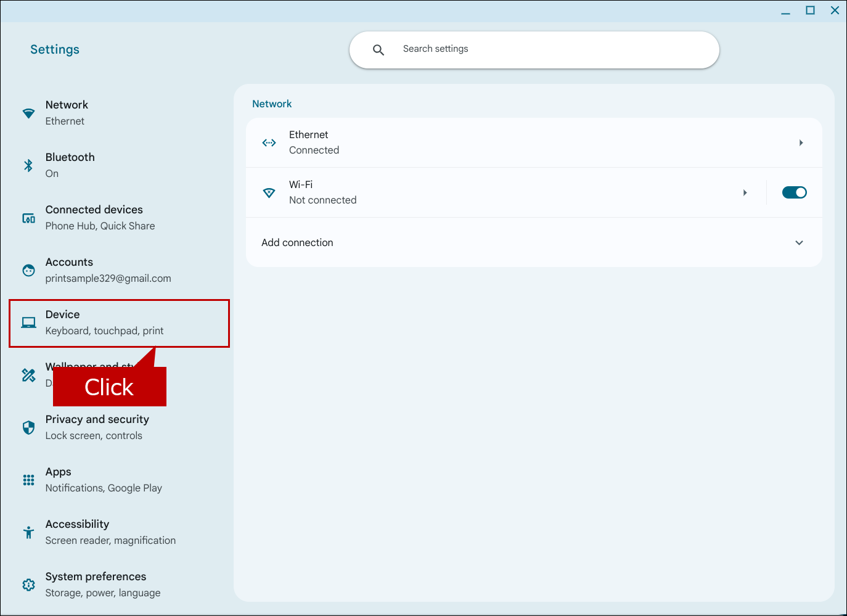Click the 'Storage, power, language' subtitle
The width and height of the screenshot is (847, 616).
pyautogui.click(x=103, y=593)
